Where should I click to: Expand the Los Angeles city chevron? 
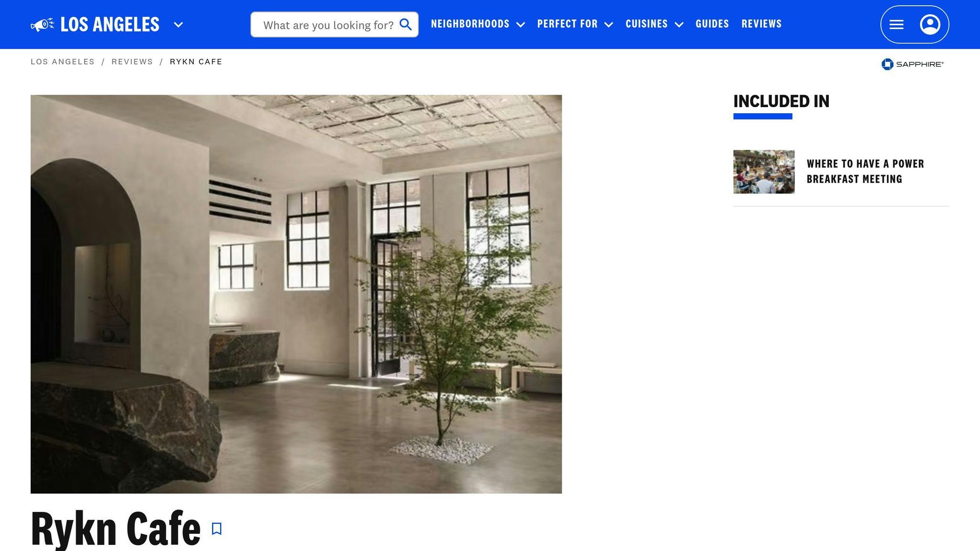pos(178,25)
